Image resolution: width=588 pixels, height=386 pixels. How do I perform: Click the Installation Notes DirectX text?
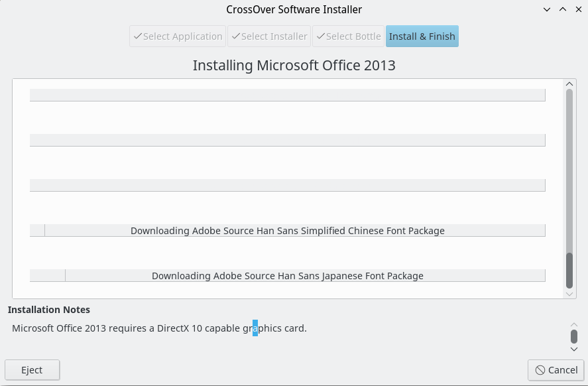(159, 328)
